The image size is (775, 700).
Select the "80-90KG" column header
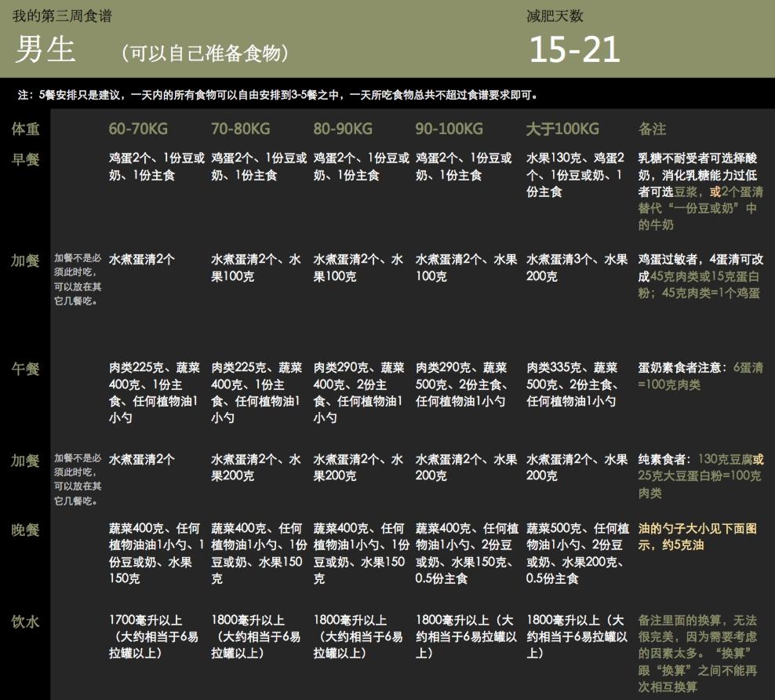coord(343,129)
